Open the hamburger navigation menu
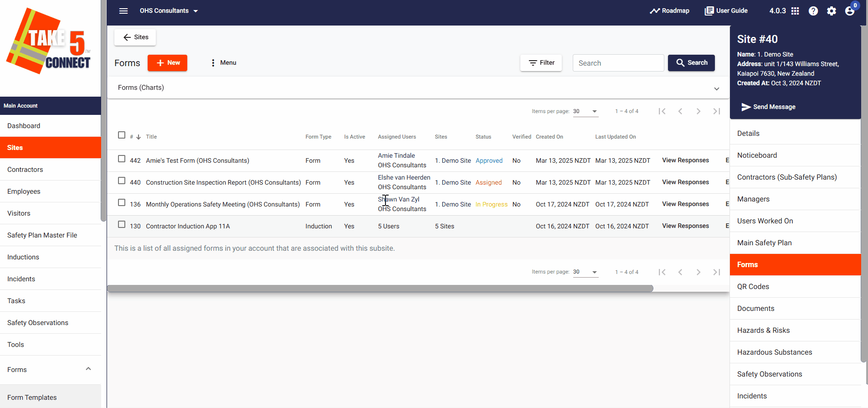The height and width of the screenshot is (408, 868). point(123,11)
